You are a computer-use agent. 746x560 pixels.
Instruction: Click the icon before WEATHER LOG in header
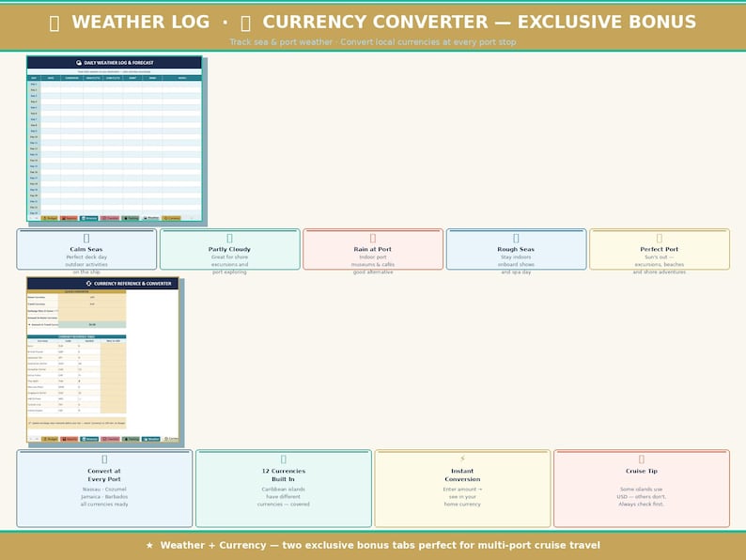pyautogui.click(x=54, y=23)
